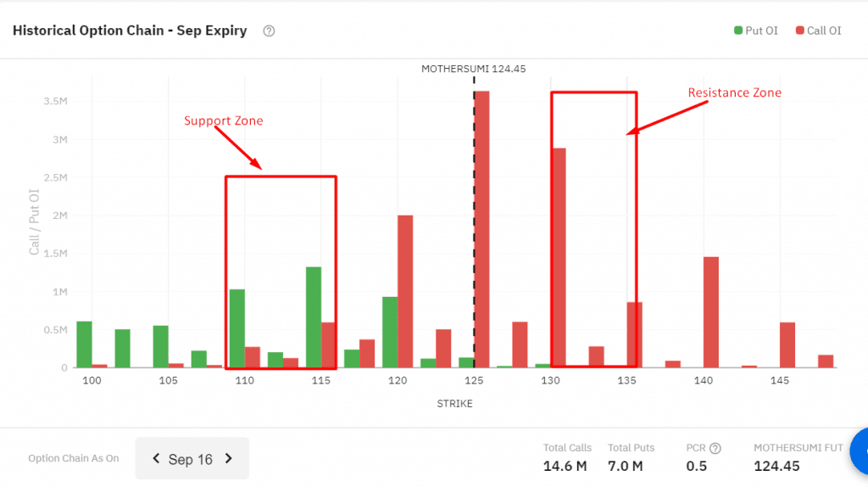Click the Historical Option Chain - Sep Expiry title
This screenshot has height=487, width=868.
[130, 31]
